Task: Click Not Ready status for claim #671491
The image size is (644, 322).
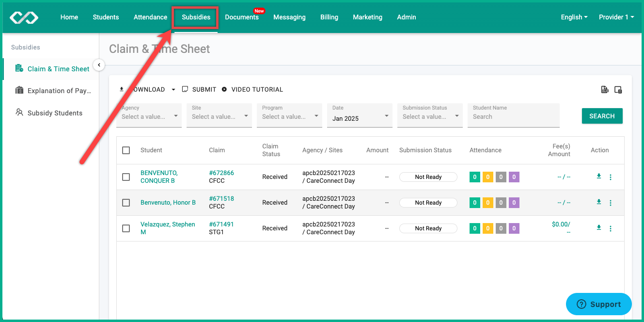Action: (x=428, y=228)
